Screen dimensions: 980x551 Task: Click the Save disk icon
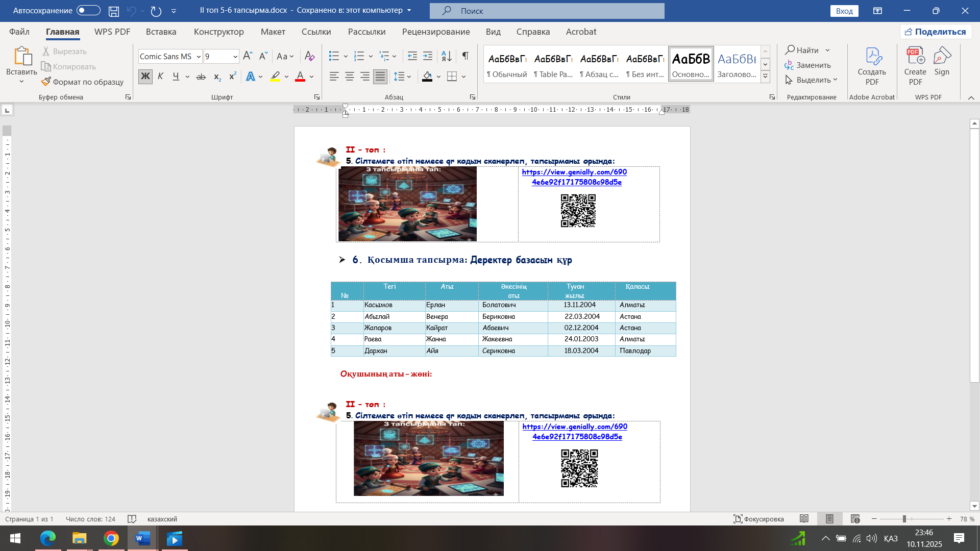[114, 11]
